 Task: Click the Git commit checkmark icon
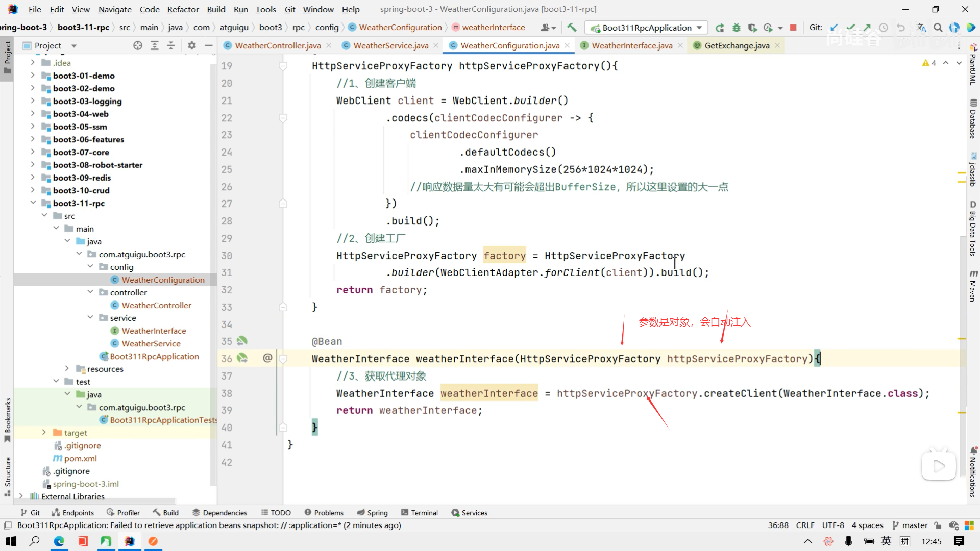[850, 28]
